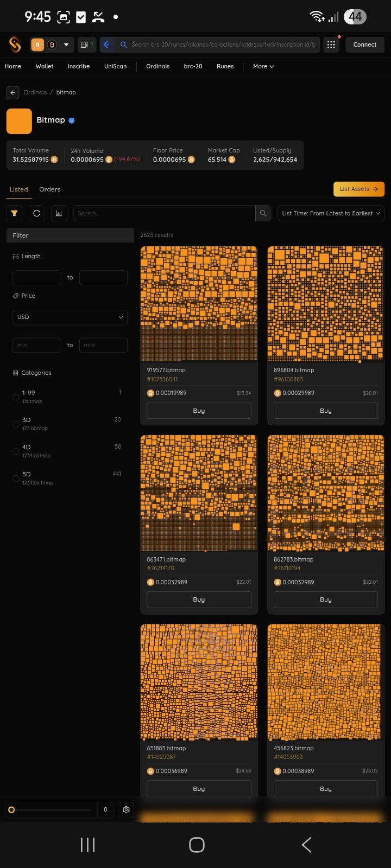Viewport: 391px width, 868px height.
Task: Focus the Length minimum input
Action: 37,278
